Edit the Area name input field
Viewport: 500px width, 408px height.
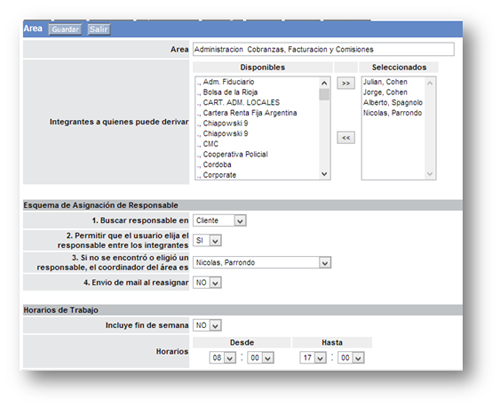tap(323, 49)
